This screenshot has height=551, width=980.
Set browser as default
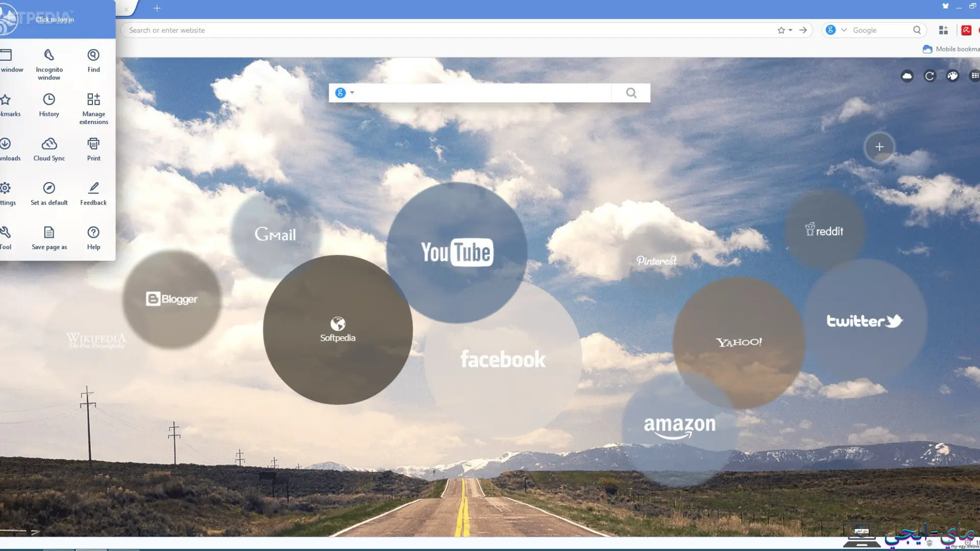pyautogui.click(x=49, y=193)
